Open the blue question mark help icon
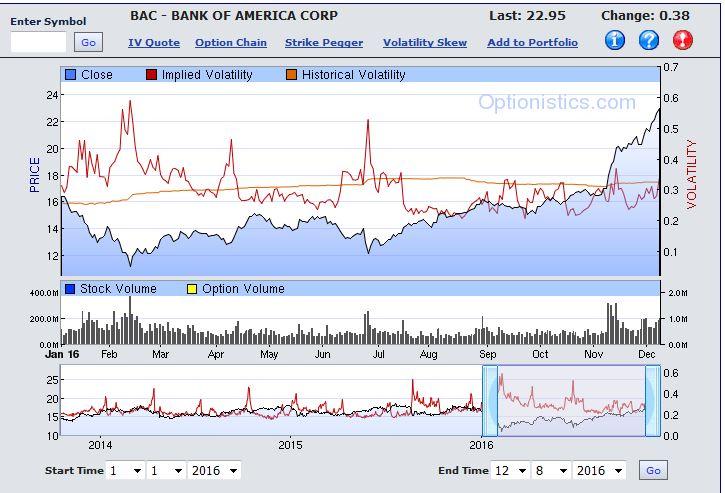This screenshot has height=493, width=725. pos(649,40)
